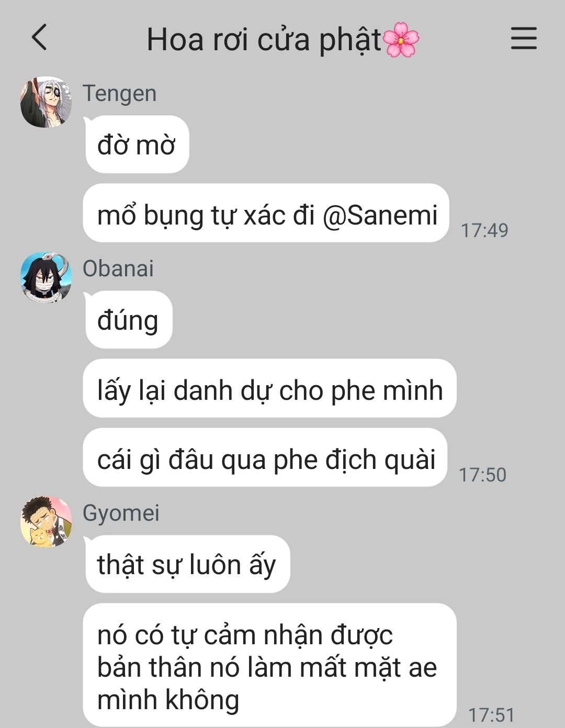Image resolution: width=565 pixels, height=728 pixels.
Task: Tap the "nó có tự cảm nhận" message
Action: coord(269,665)
